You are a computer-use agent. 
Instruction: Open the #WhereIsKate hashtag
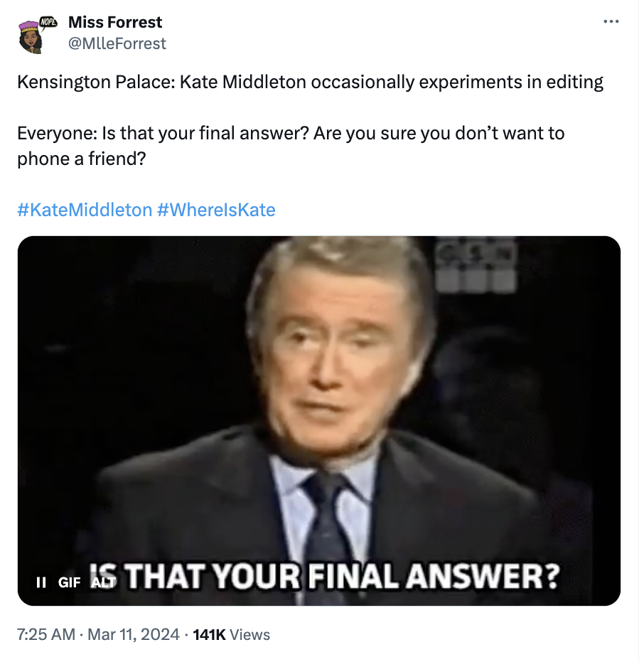point(216,210)
